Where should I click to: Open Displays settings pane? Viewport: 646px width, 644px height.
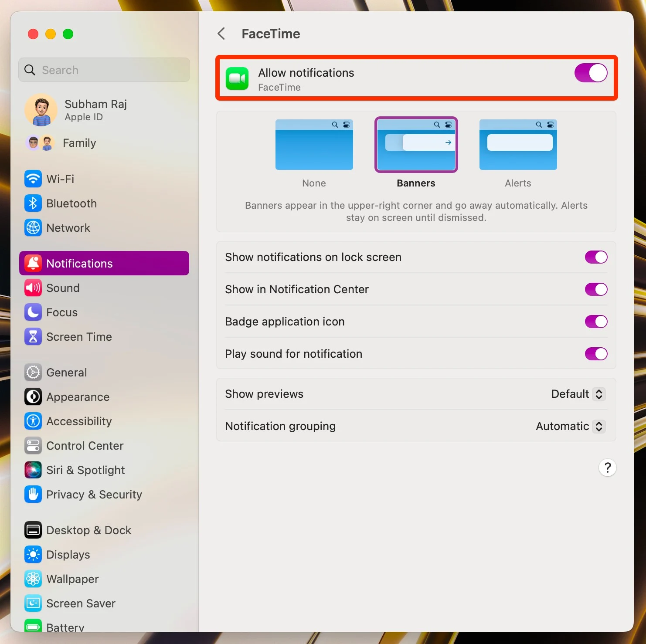(104, 555)
